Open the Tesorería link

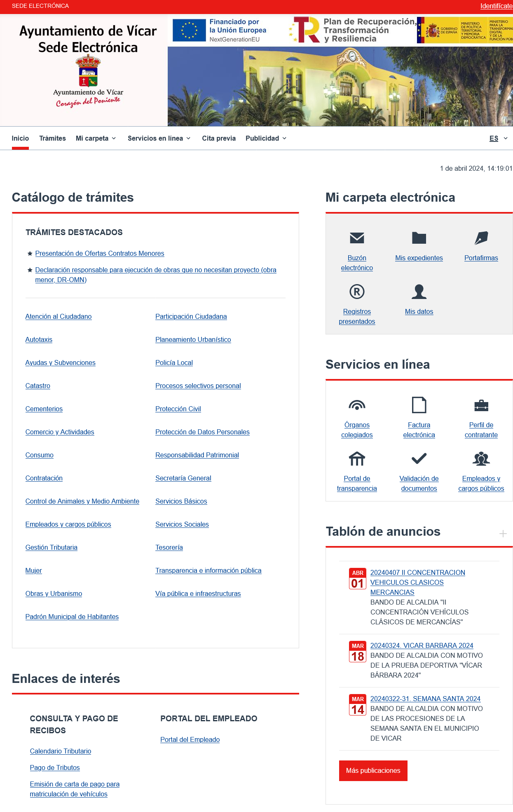point(169,547)
